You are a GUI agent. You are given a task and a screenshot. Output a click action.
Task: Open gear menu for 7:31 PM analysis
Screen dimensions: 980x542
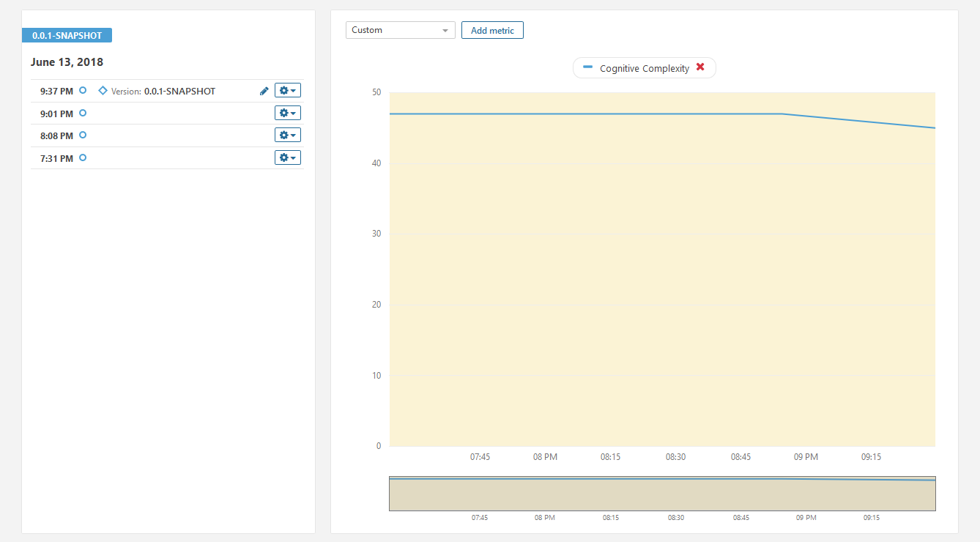[x=288, y=158]
